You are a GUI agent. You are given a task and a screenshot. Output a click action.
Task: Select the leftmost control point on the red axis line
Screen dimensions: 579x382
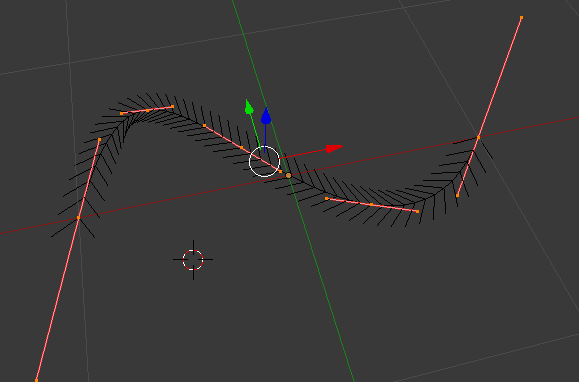point(78,218)
